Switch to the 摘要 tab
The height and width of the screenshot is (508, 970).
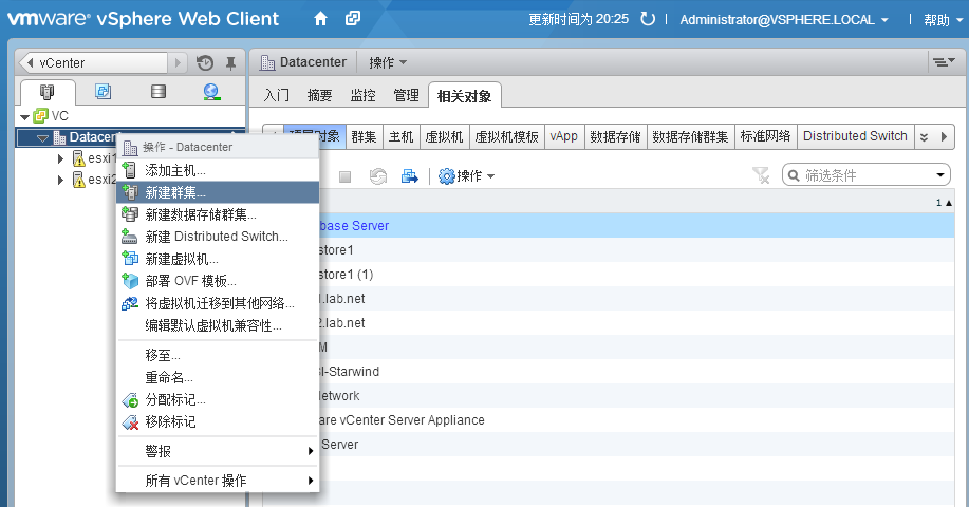click(x=320, y=95)
